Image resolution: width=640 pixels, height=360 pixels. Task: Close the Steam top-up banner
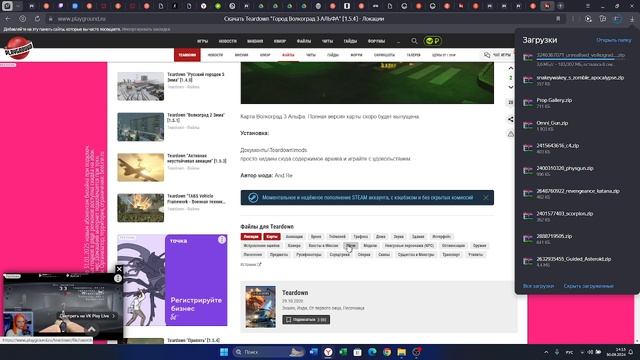485,198
